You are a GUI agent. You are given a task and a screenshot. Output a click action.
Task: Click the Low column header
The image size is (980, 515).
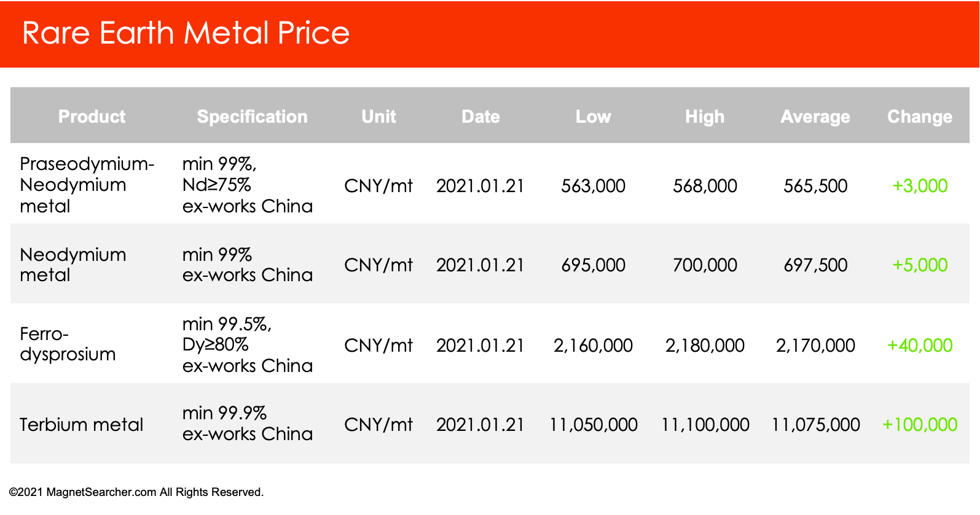[x=593, y=117]
